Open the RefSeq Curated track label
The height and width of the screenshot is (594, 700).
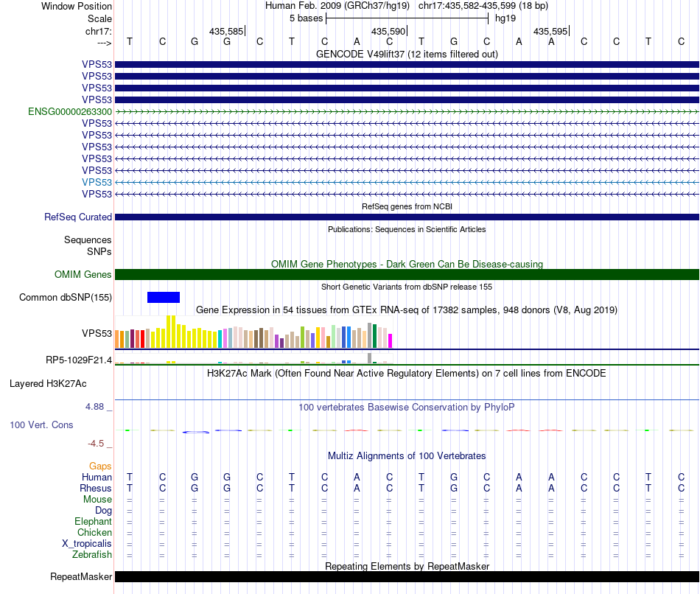click(78, 217)
